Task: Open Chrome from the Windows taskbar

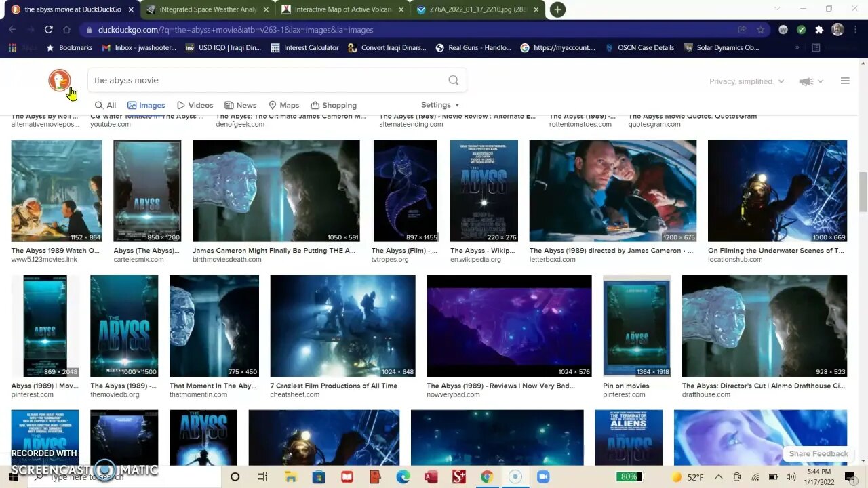Action: (486, 477)
